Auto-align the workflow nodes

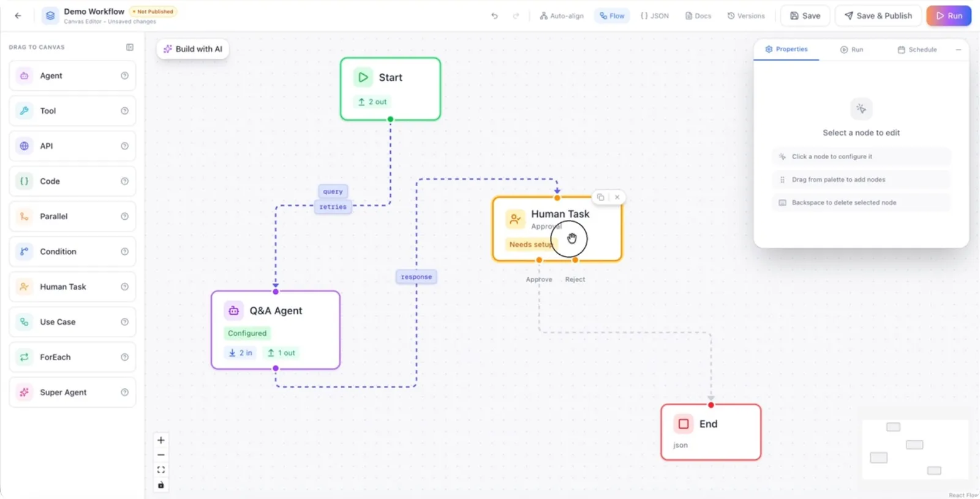point(562,16)
